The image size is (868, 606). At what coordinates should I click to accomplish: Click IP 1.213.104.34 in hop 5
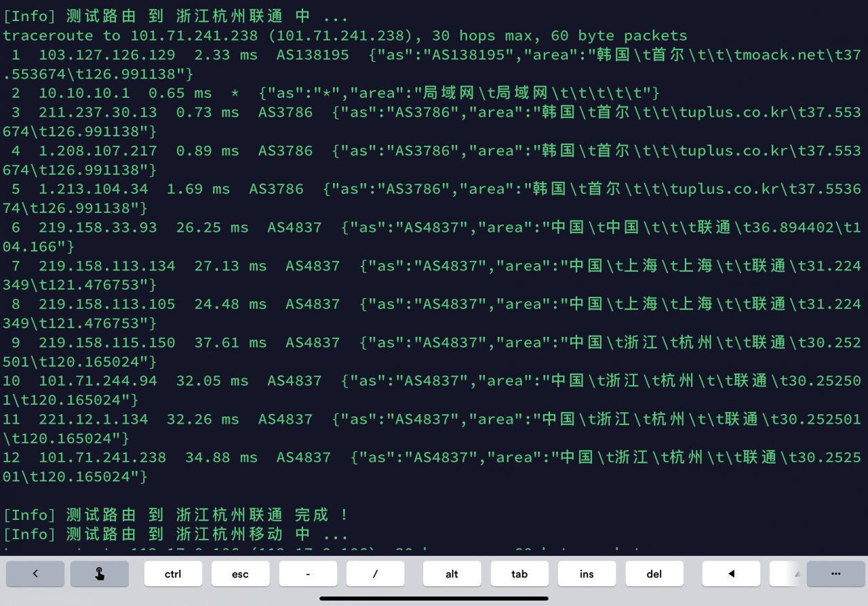93,189
